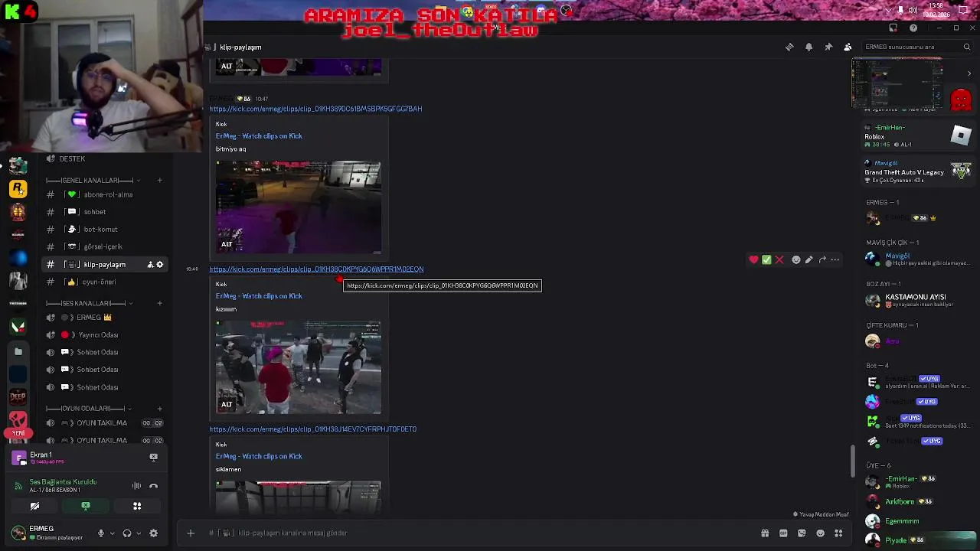The width and height of the screenshot is (980, 551).
Task: Add channel to OYUN ODALARI category
Action: (159, 409)
